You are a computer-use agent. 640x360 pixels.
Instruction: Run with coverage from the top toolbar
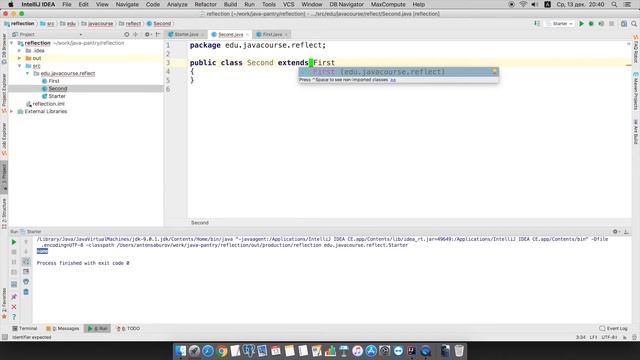[601, 24]
